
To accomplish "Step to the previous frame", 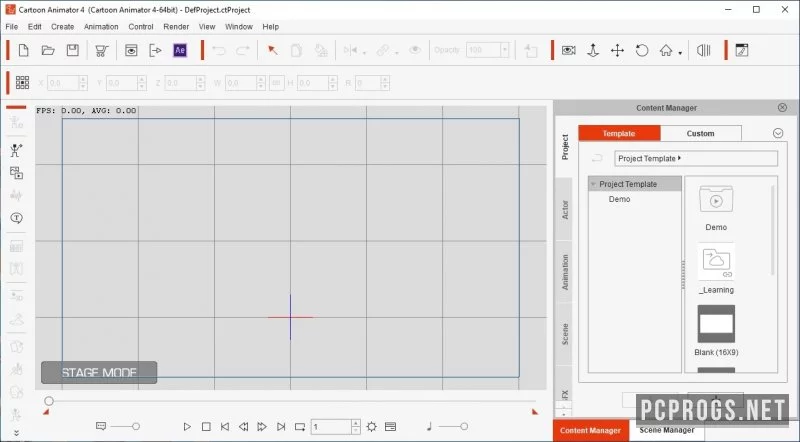I will (243, 427).
